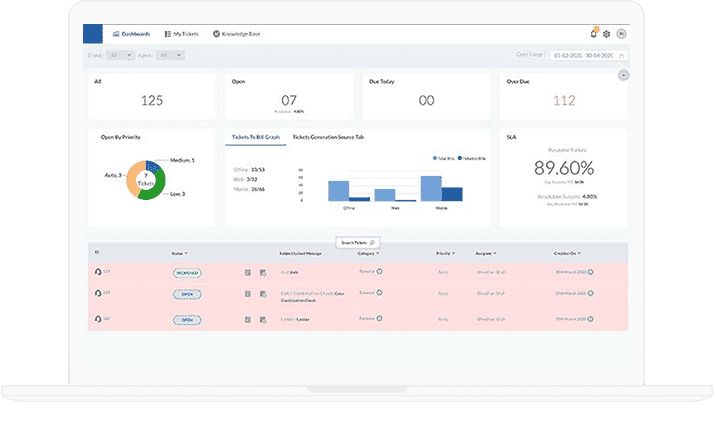Viewport: 715px width, 430px height.
Task: Open the notes icon in the second ticket row
Action: point(248,295)
